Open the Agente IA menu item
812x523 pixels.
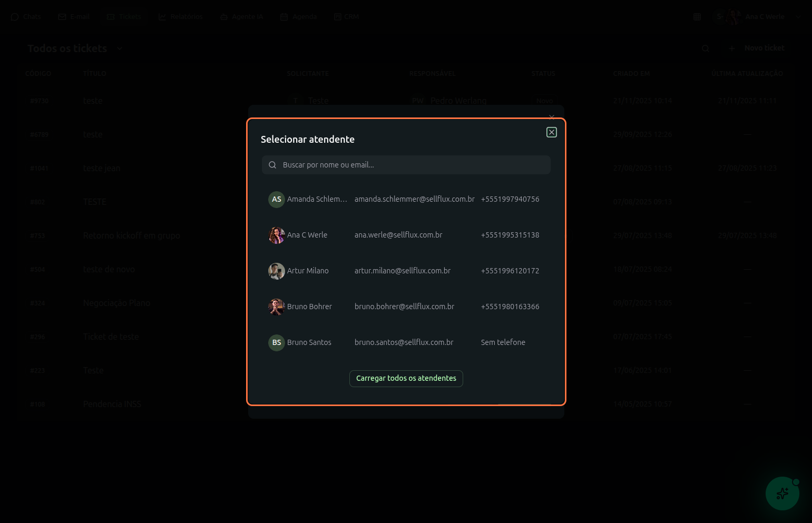(x=242, y=17)
